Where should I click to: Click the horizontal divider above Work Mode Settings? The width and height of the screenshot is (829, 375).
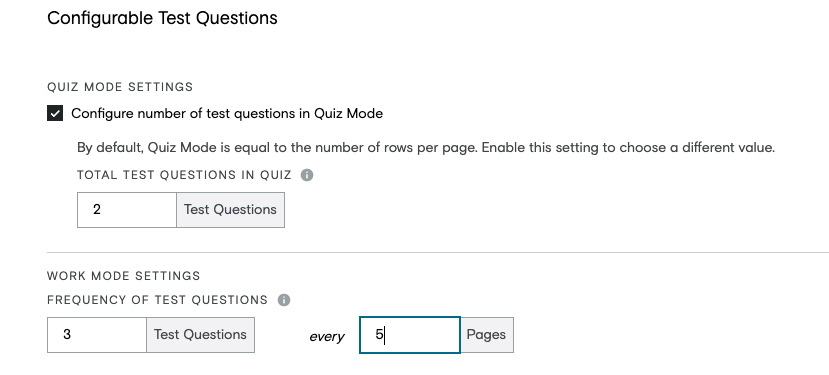(438, 253)
